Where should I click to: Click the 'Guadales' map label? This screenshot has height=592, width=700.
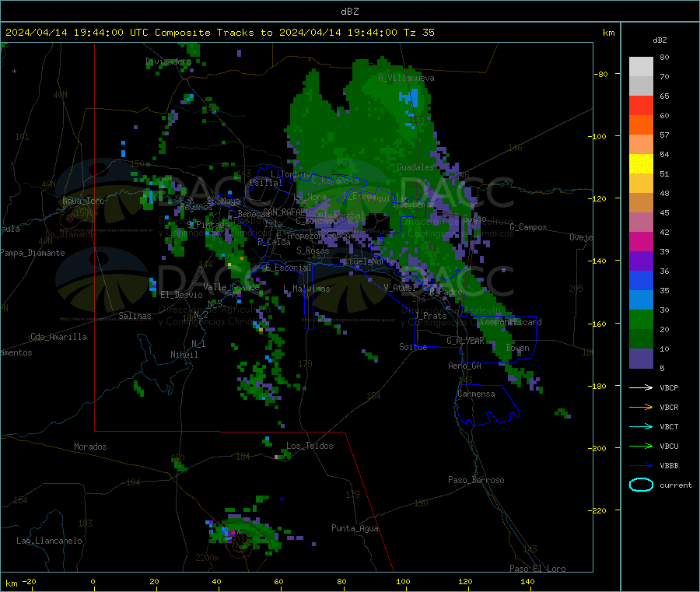[x=415, y=167]
